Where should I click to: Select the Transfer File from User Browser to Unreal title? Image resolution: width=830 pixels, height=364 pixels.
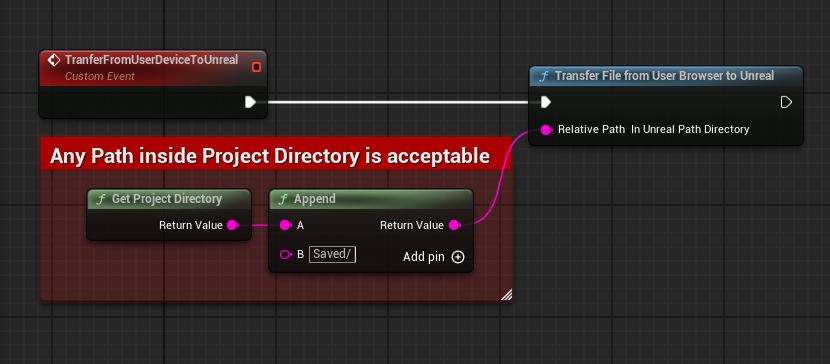click(664, 76)
